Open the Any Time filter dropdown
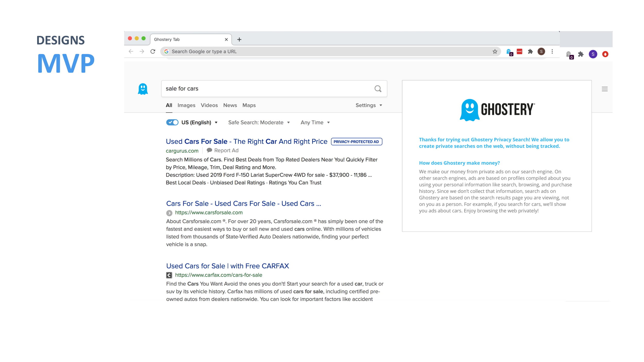 [315, 123]
